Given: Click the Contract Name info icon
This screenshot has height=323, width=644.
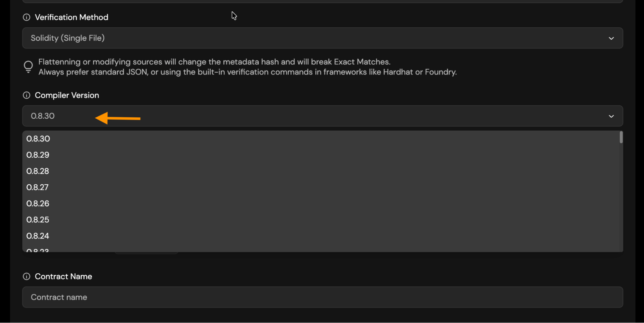Looking at the screenshot, I should tap(26, 277).
